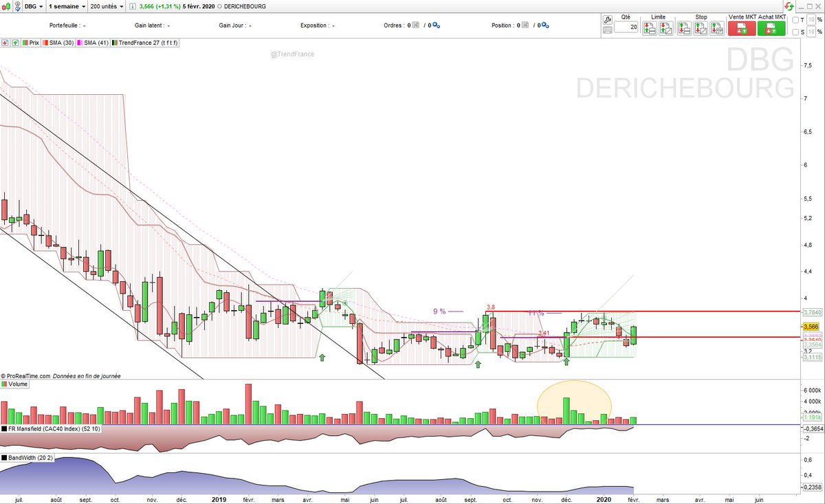
Task: Open the '200 unités' history dropdown
Action: (107, 6)
